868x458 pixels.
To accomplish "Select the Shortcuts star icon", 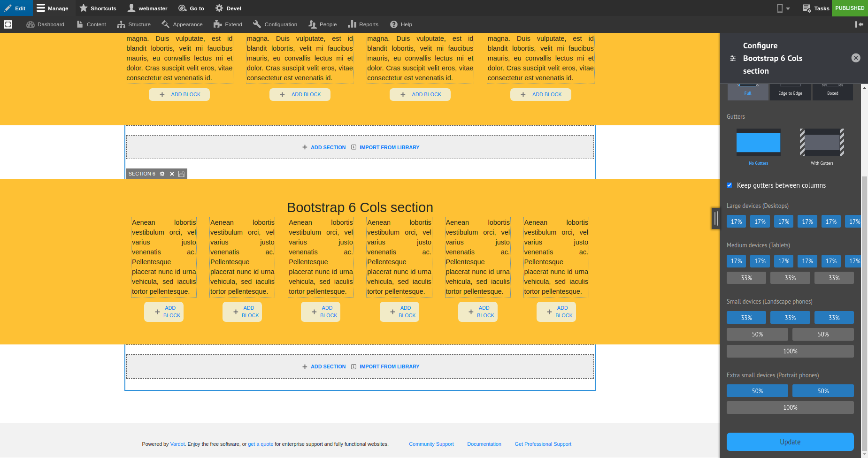I will click(84, 8).
